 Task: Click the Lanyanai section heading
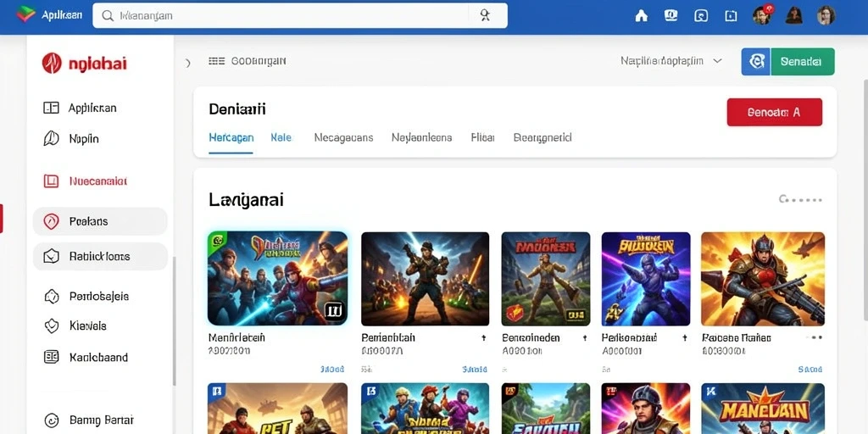coord(247,199)
